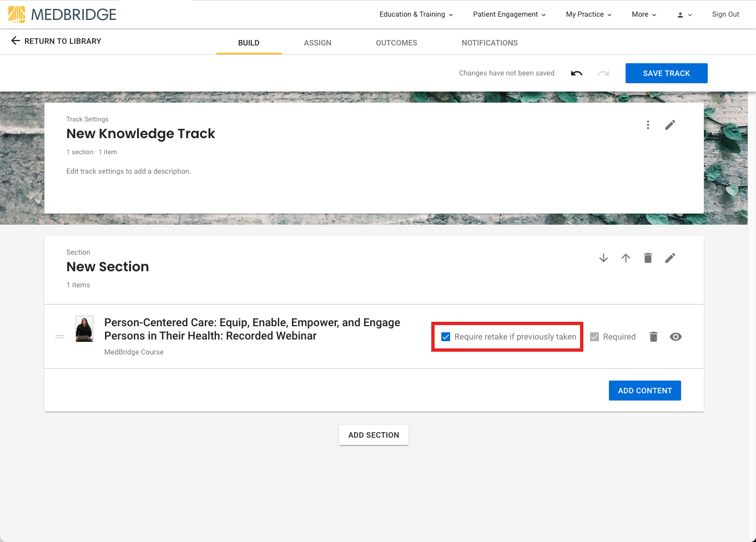
Task: Expand My Practice menu
Action: [588, 14]
